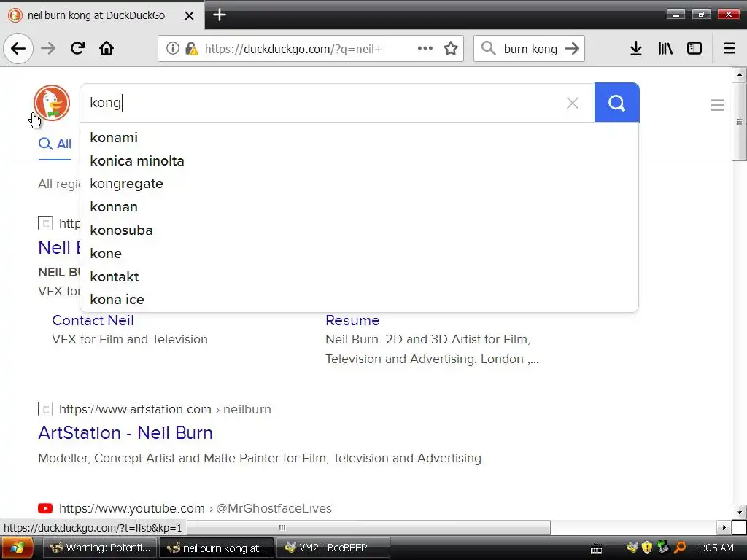Open the Firefox hamburger menu
Screen dimensions: 747x560
(729, 48)
